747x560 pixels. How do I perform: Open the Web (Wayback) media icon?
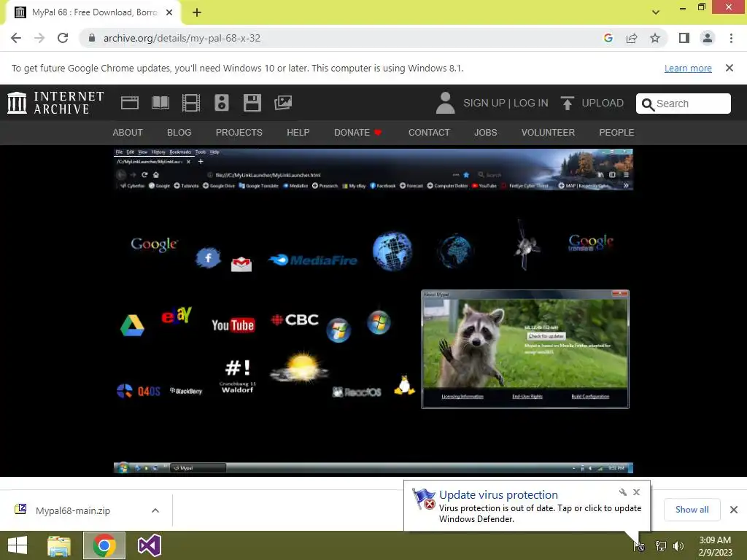[130, 103]
